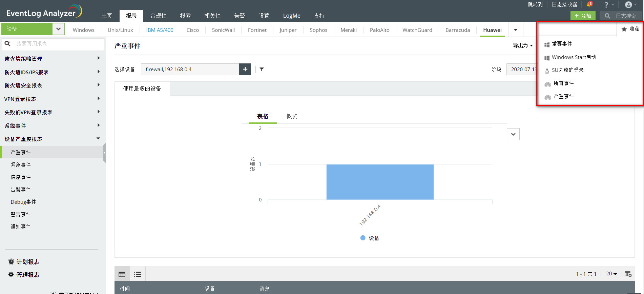Click the plus button to add device
The height and width of the screenshot is (294, 644).
tap(245, 69)
